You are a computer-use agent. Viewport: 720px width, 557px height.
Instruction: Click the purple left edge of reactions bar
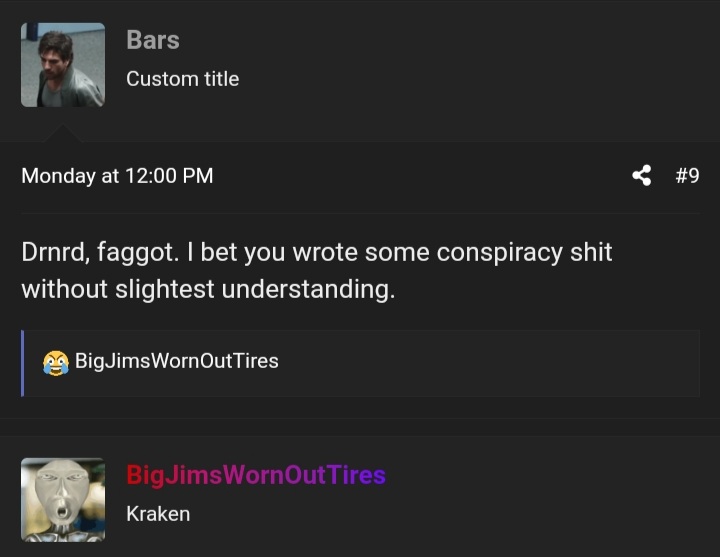point(22,363)
